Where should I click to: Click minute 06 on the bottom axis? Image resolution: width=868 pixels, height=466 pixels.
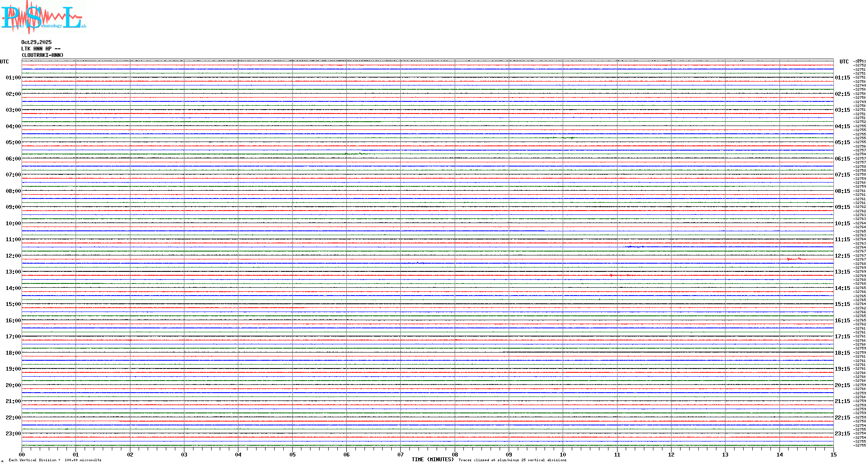point(346,454)
